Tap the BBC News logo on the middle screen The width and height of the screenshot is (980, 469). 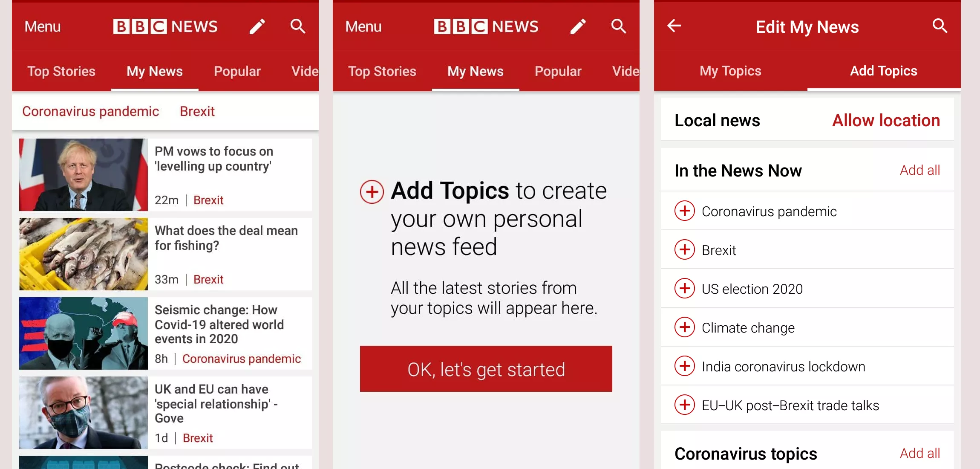[486, 26]
